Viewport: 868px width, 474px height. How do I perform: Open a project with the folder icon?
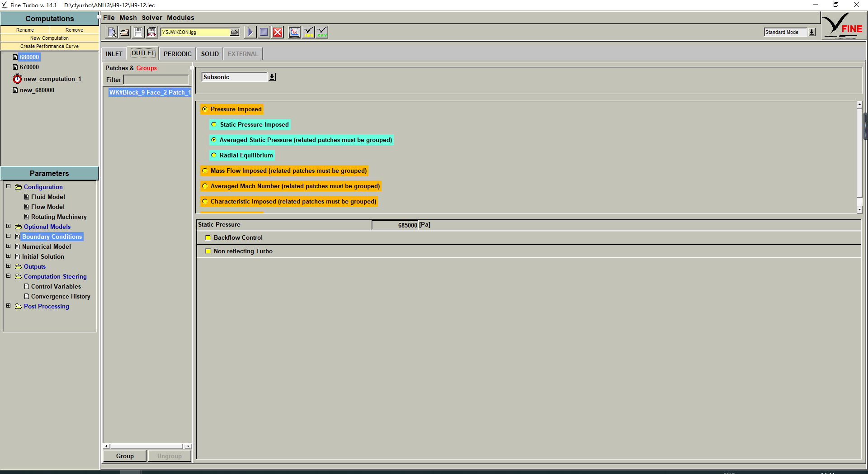(125, 32)
